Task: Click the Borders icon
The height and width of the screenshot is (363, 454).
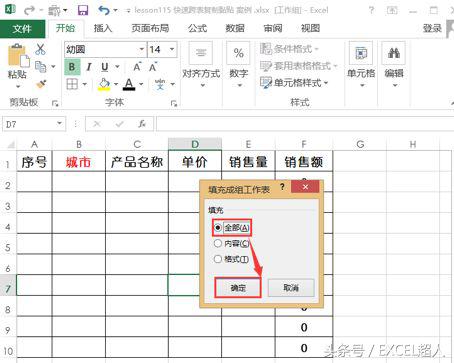Action: click(72, 84)
